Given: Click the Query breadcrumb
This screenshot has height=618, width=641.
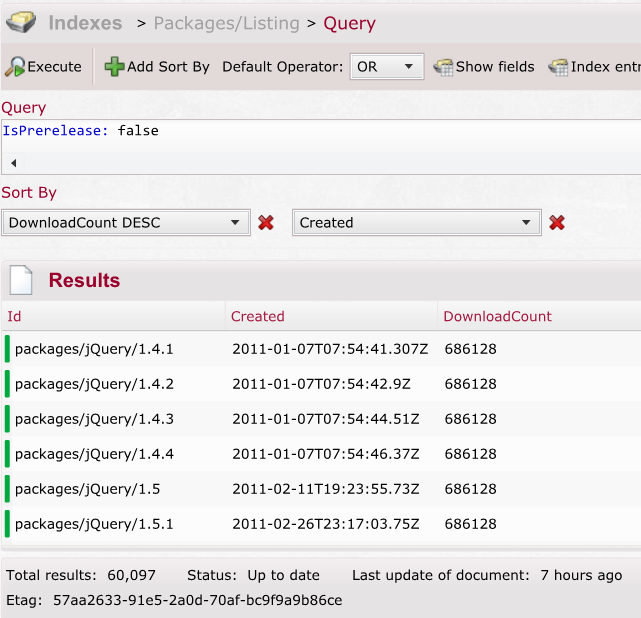Looking at the screenshot, I should tap(349, 23).
